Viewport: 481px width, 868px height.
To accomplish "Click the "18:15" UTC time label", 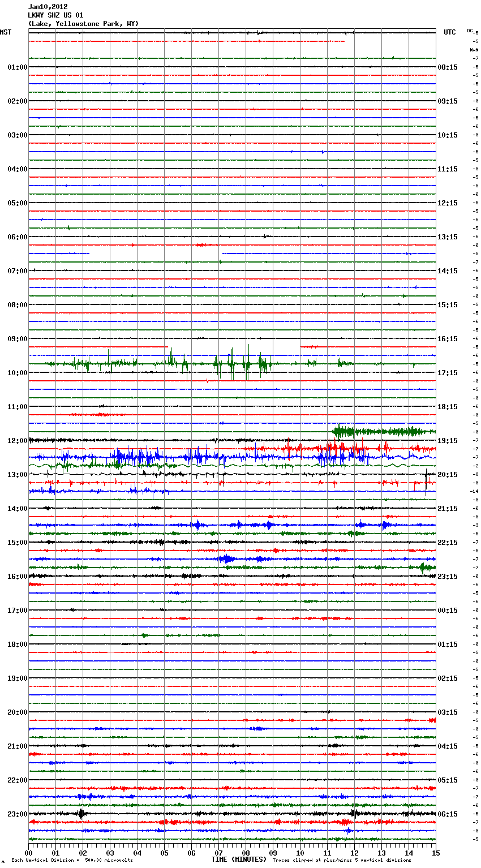I will point(448,407).
